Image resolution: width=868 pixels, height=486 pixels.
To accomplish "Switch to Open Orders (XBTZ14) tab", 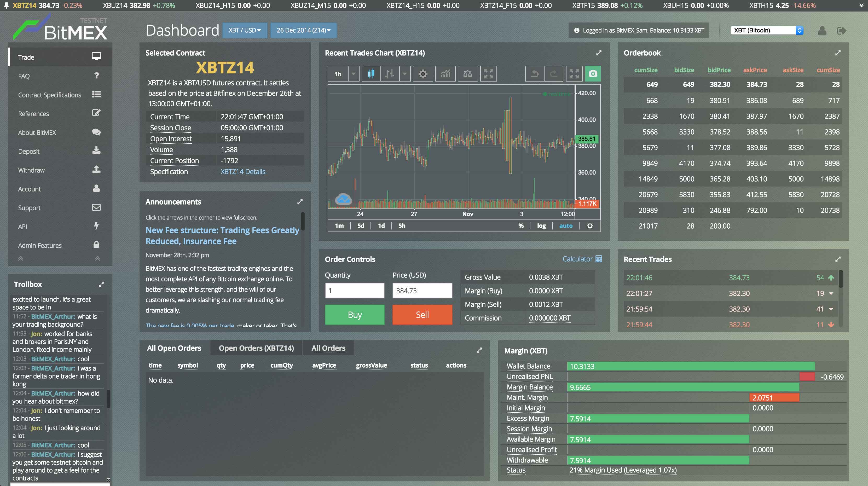I will (256, 348).
